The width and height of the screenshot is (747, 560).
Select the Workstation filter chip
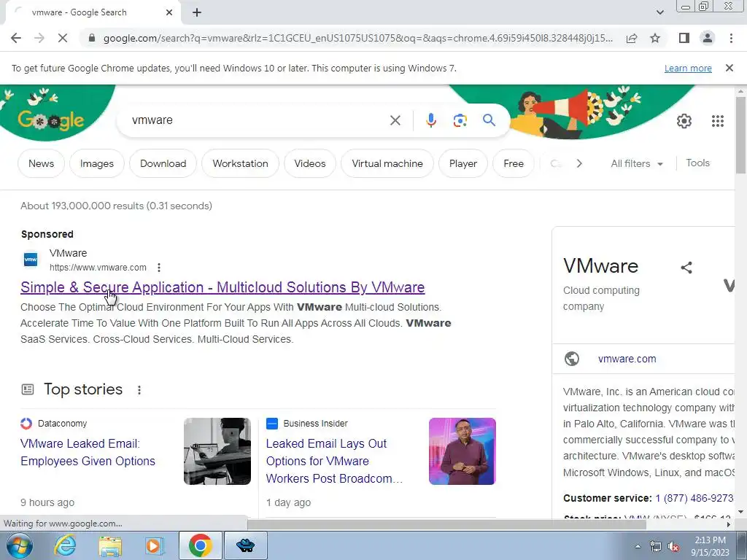point(240,164)
